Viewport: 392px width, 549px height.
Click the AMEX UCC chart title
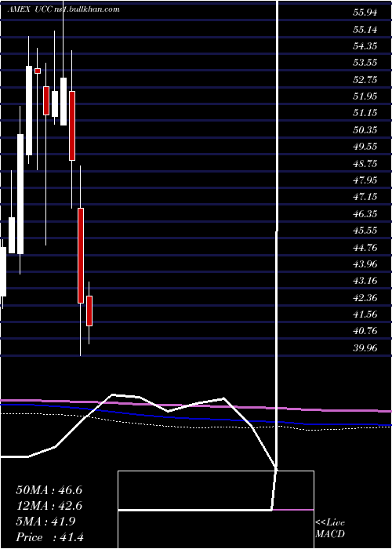[64, 9]
